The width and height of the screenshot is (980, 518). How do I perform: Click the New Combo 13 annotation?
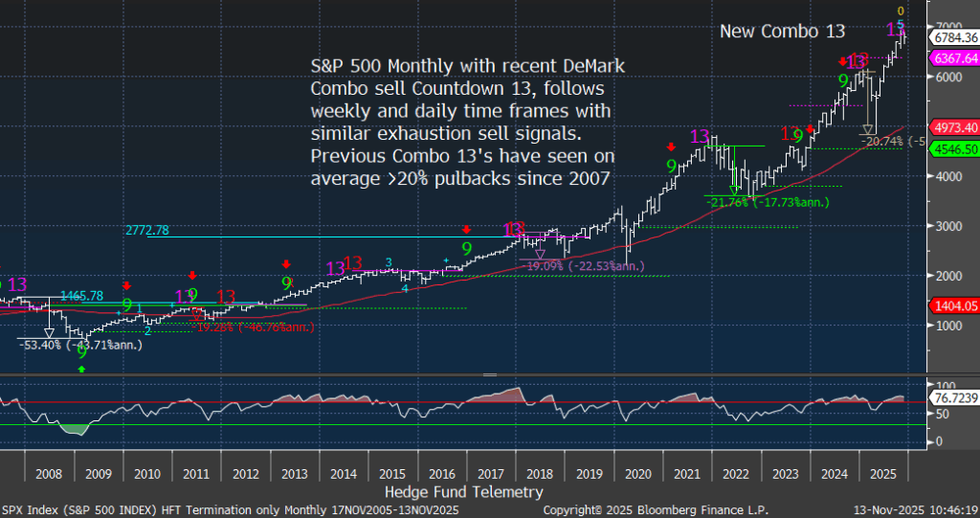pyautogui.click(x=782, y=32)
